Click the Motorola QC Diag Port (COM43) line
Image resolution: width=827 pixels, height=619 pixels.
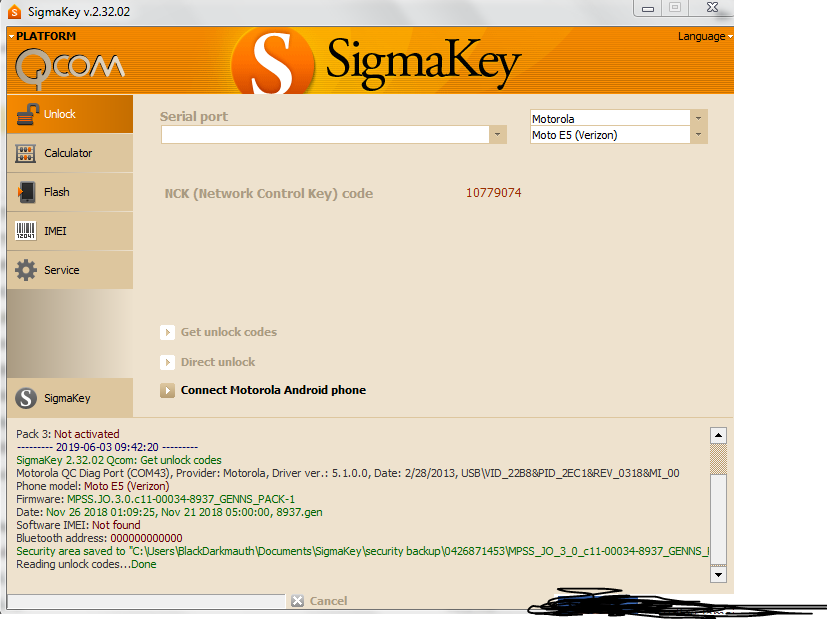pyautogui.click(x=348, y=473)
